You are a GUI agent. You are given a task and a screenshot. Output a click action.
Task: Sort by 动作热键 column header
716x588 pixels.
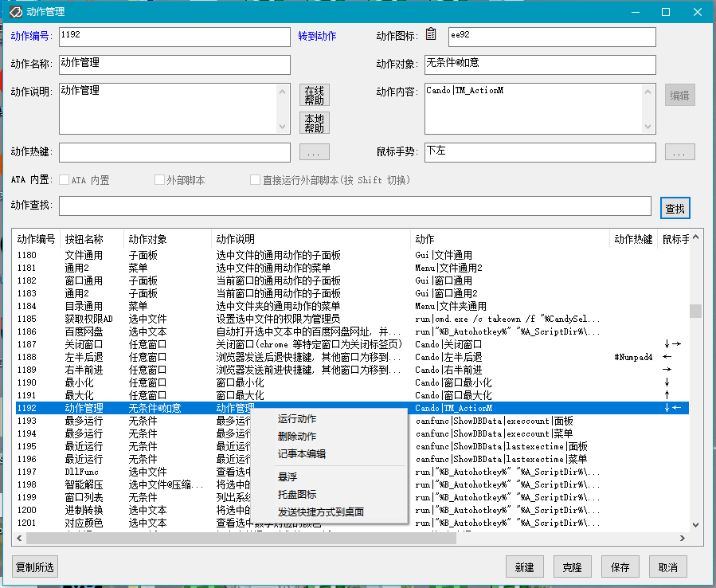pos(633,239)
